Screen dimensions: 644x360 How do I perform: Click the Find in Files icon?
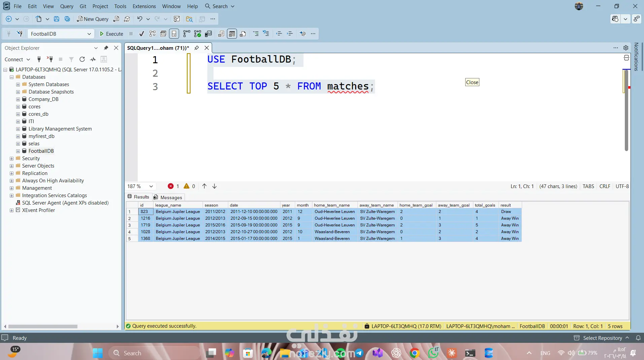pyautogui.click(x=189, y=19)
